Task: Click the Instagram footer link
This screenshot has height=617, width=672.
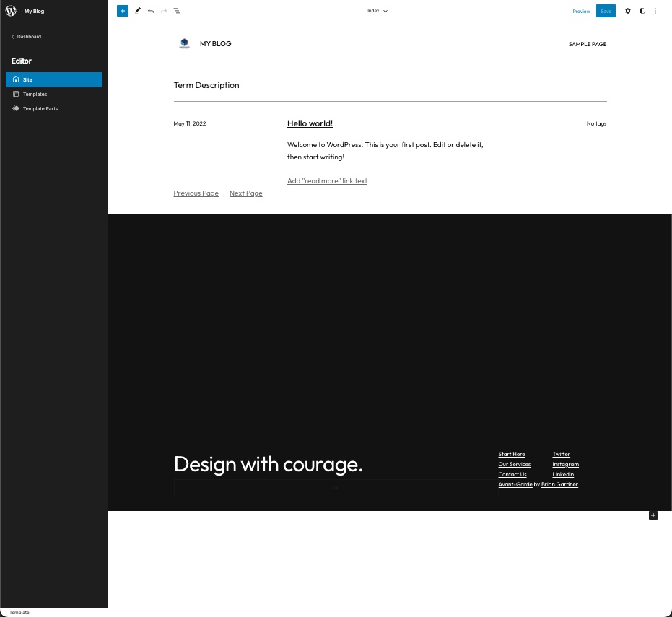Action: tap(565, 464)
